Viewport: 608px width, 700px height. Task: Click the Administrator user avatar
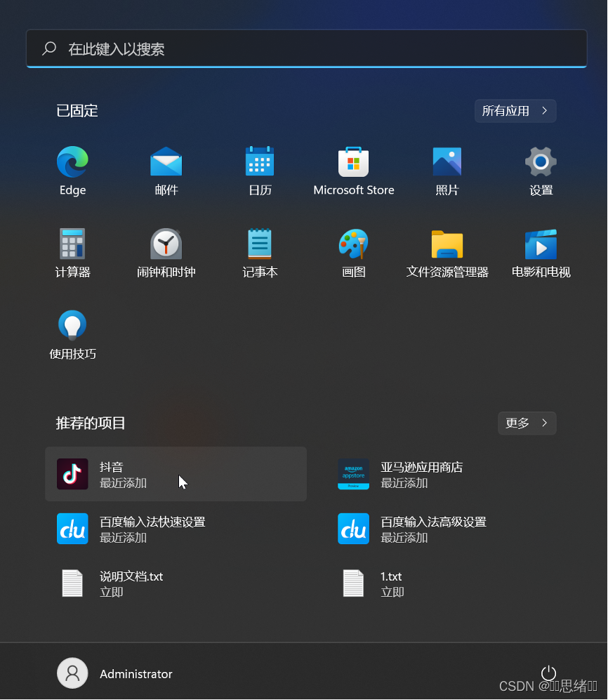[72, 673]
